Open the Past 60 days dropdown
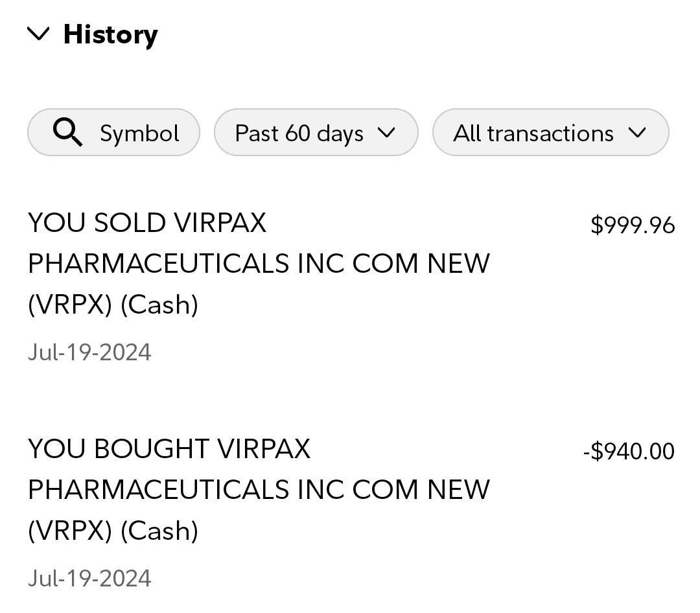This screenshot has height=613, width=700. (316, 133)
